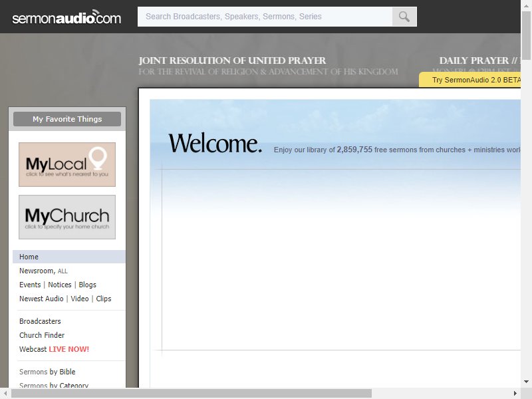Open the MyLocal nearest-to-you banner
This screenshot has height=399, width=532.
pos(67,164)
